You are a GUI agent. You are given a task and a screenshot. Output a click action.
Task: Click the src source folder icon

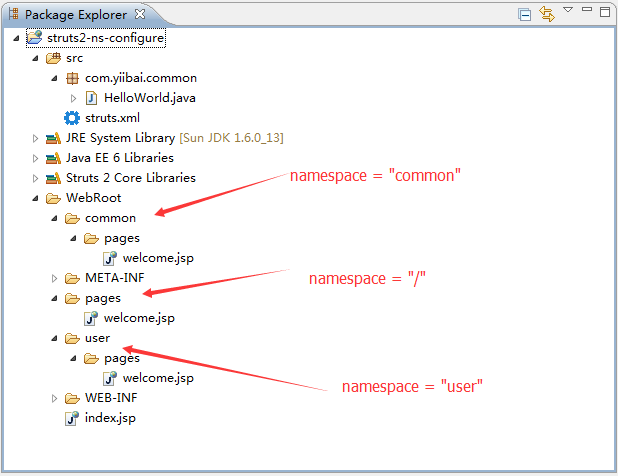click(53, 58)
